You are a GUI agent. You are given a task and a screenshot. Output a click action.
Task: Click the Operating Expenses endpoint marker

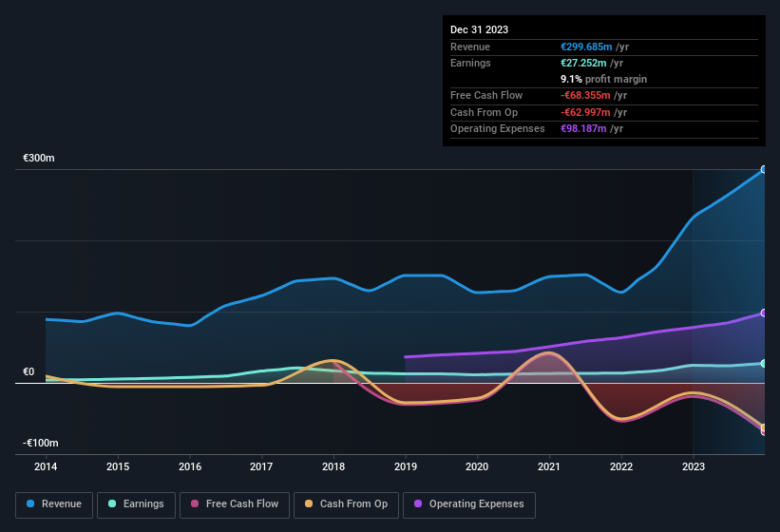point(763,313)
